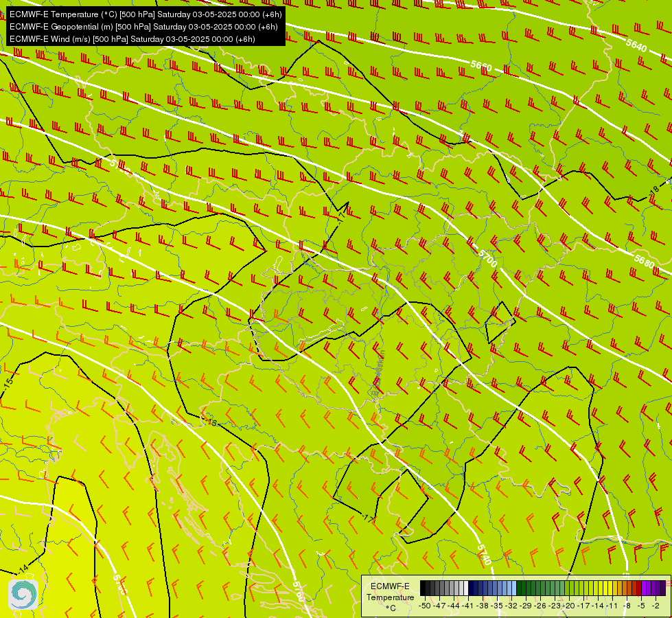Click the -5 value on the legend
This screenshot has height=618, width=672.
click(642, 606)
